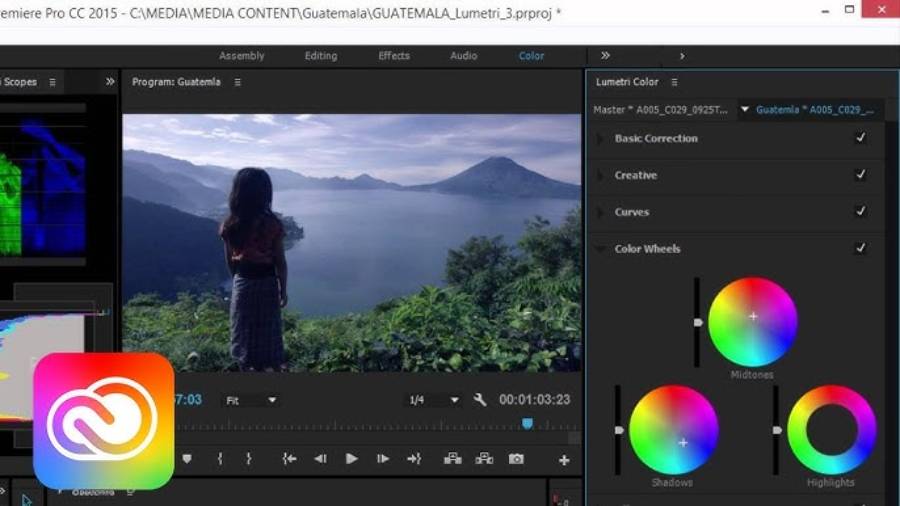Switch to the Editing workspace tab
This screenshot has height=506, width=900.
point(321,56)
